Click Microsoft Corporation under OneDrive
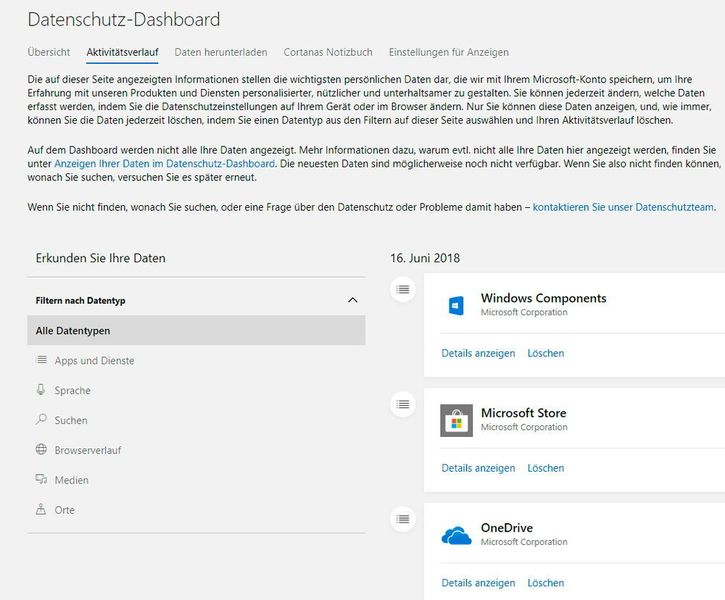 coord(524,542)
